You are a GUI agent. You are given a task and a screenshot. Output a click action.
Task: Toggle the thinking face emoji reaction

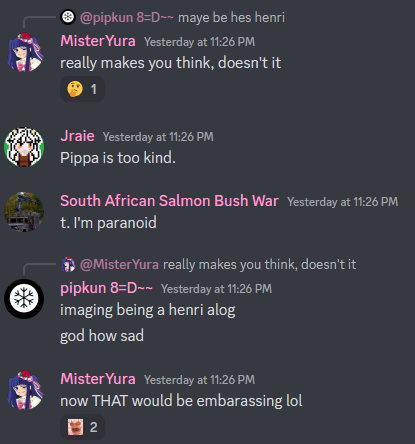tap(82, 89)
